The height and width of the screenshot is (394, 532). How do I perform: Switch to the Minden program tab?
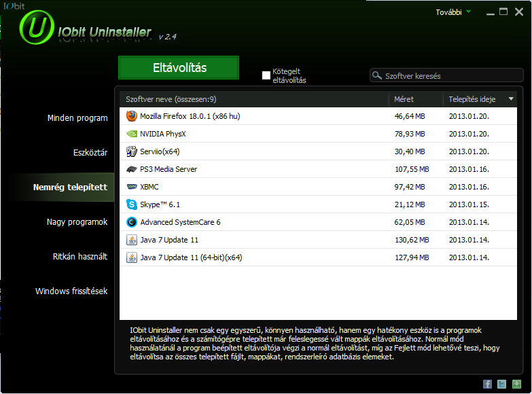point(77,118)
